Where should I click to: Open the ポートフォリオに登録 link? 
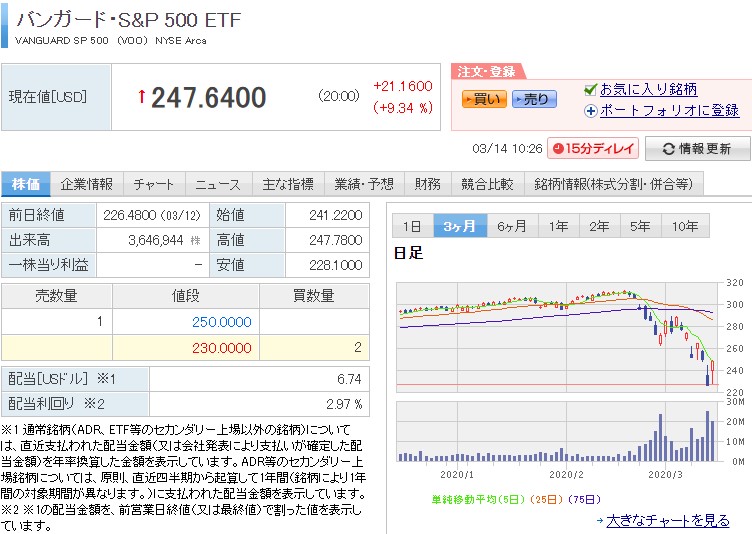tap(670, 110)
